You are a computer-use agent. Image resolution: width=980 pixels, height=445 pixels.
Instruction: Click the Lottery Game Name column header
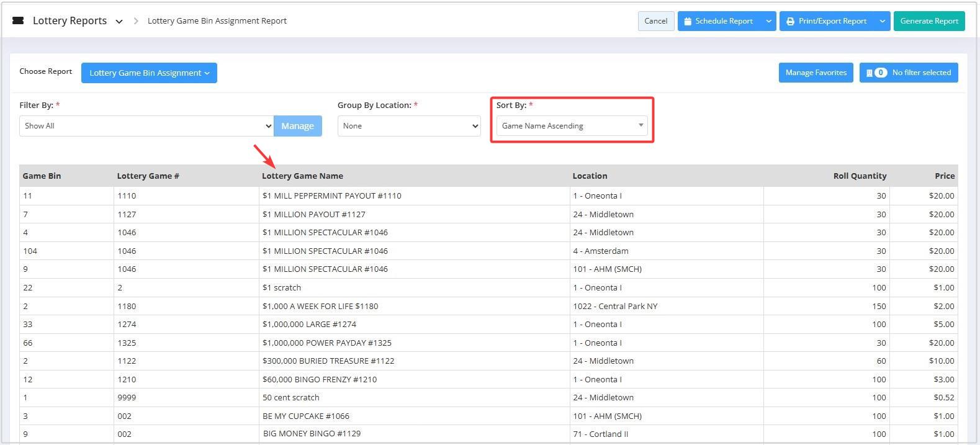point(302,176)
